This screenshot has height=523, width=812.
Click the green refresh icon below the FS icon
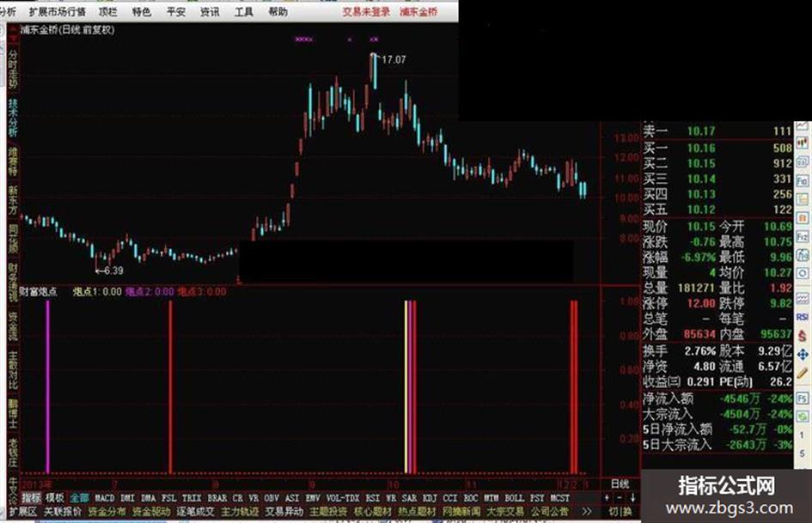click(803, 416)
